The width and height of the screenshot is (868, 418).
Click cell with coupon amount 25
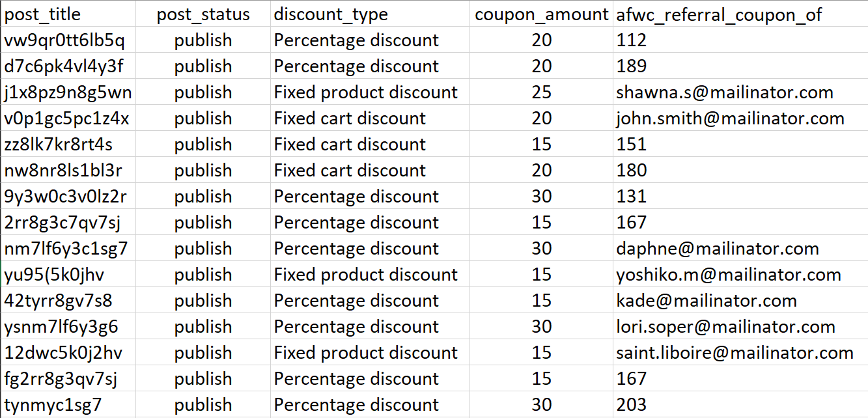coord(541,92)
